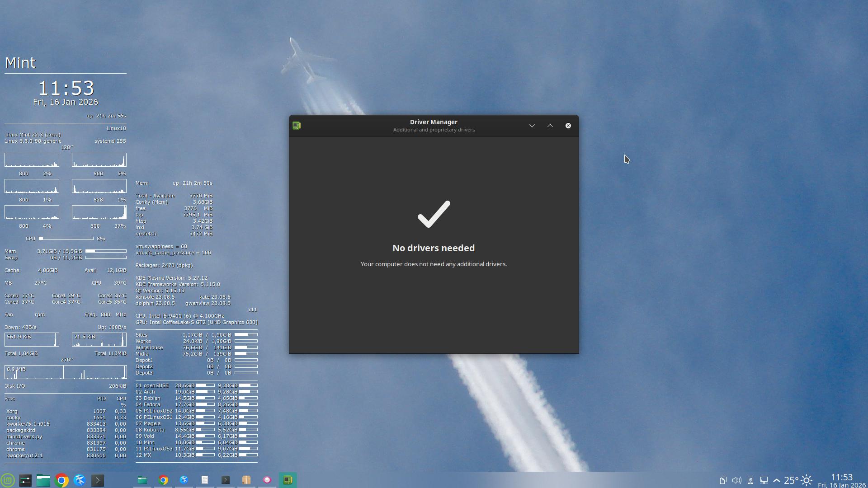Viewport: 868px width, 488px height.
Task: Open the Linux Mint application launcher
Action: point(8,480)
